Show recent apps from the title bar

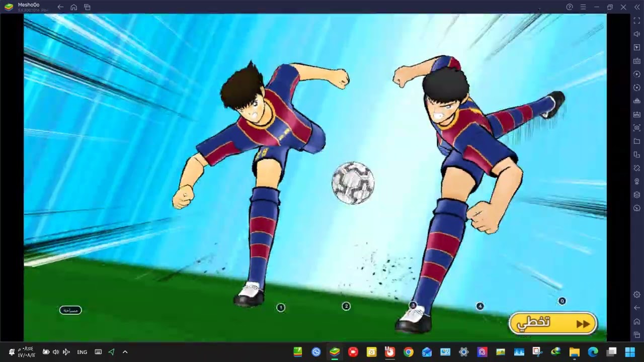pos(87,7)
